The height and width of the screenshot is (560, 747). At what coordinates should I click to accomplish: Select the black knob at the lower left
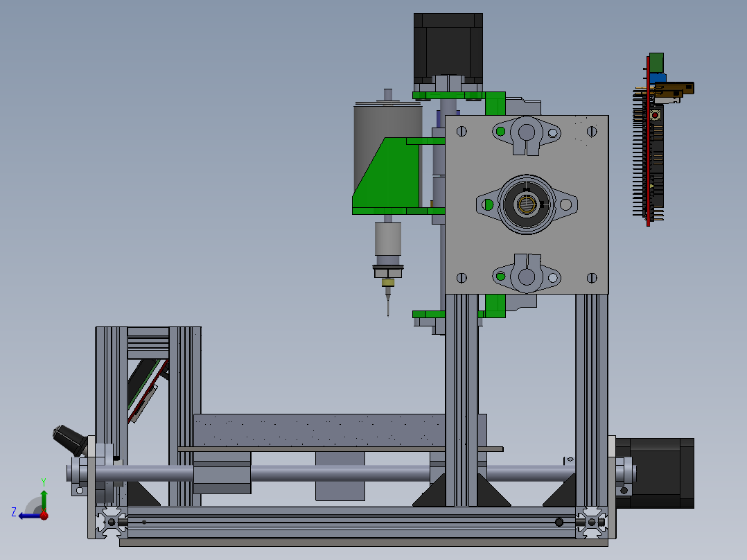69,439
